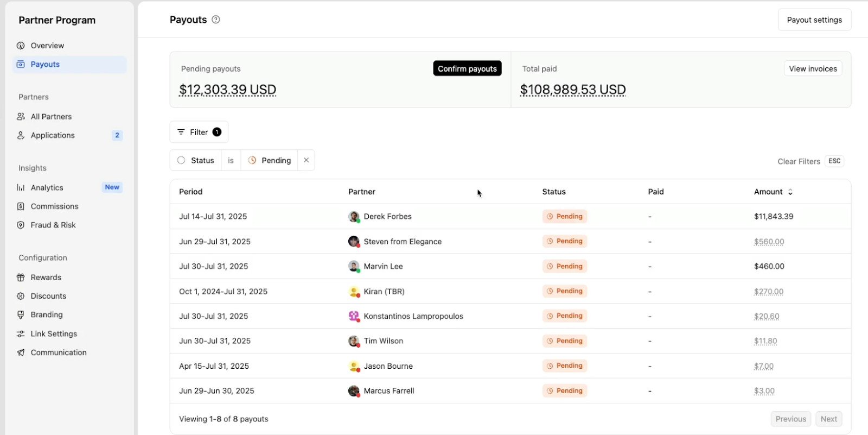Viewport: 868px width, 435px height.
Task: Sort table by Amount column
Action: (773, 192)
